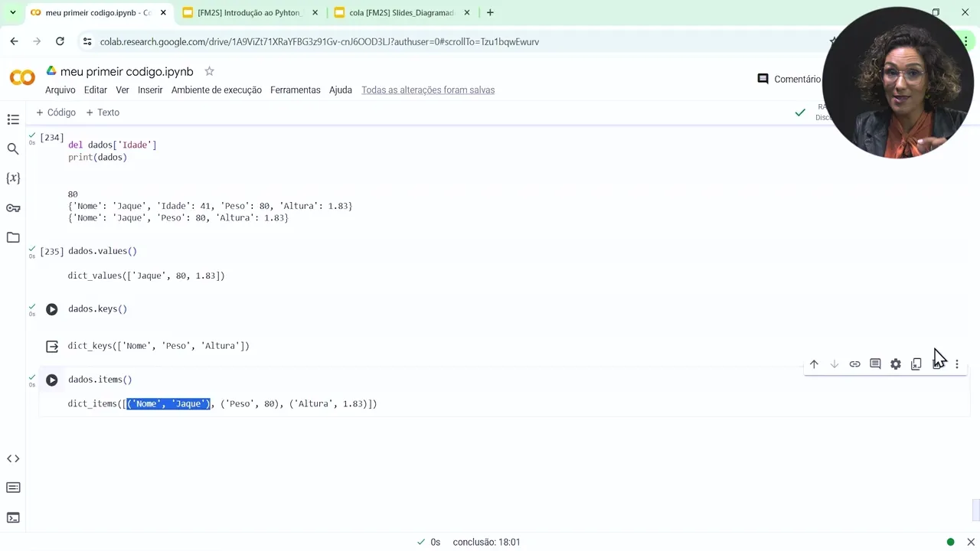The height and width of the screenshot is (551, 980).
Task: Open the command palette panel icon
Action: point(13,488)
